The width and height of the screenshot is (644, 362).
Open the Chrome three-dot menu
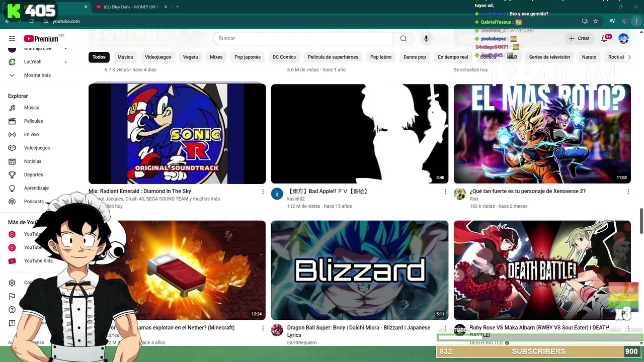[636, 21]
